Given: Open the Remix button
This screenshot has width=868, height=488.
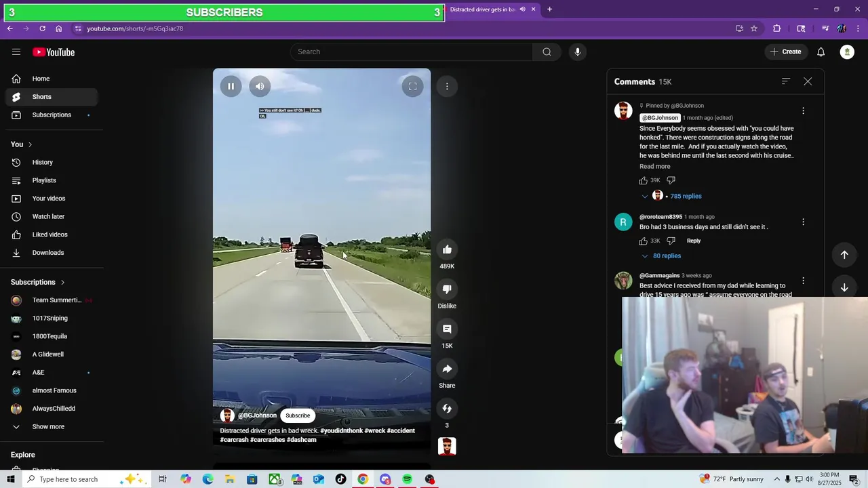Looking at the screenshot, I should pyautogui.click(x=447, y=409).
